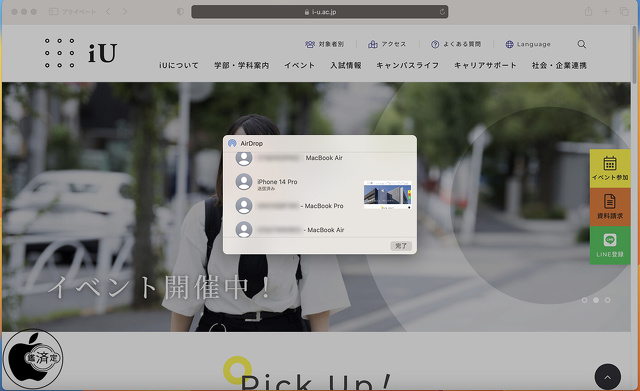The height and width of the screenshot is (391, 640).
Task: Open the 社会・企業連携 menu
Action: [x=559, y=65]
